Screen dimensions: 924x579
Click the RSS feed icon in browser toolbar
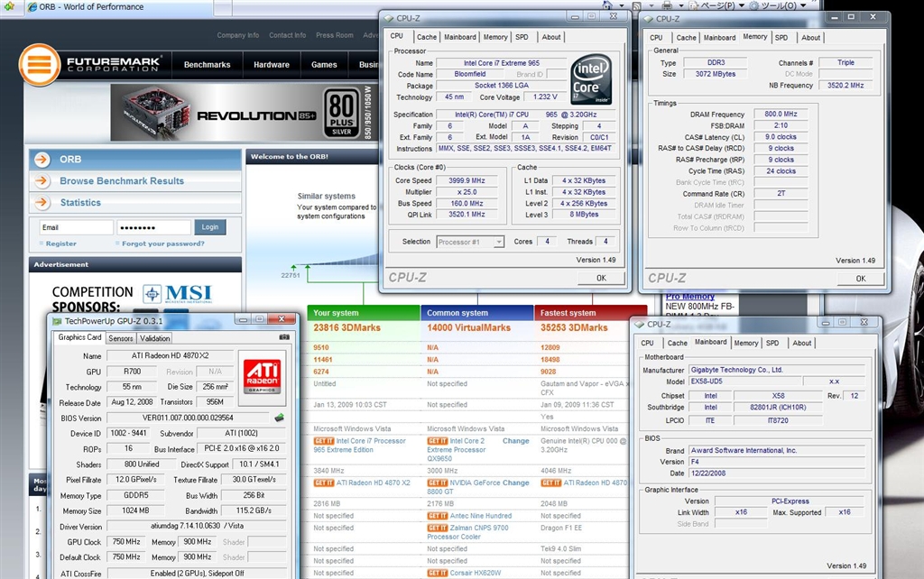point(636,6)
